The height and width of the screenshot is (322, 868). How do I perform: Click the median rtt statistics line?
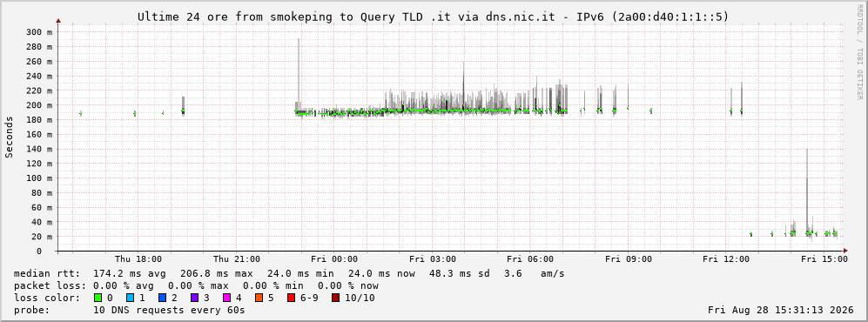(x=289, y=273)
